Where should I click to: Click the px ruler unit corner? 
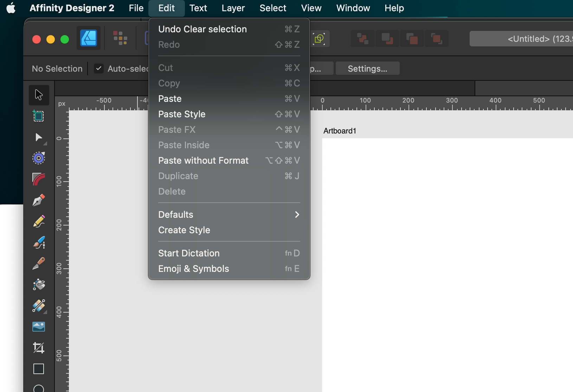62,104
